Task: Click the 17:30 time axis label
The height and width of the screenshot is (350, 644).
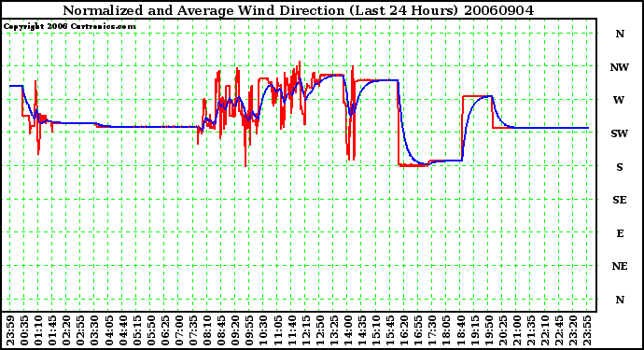Action: [x=432, y=330]
